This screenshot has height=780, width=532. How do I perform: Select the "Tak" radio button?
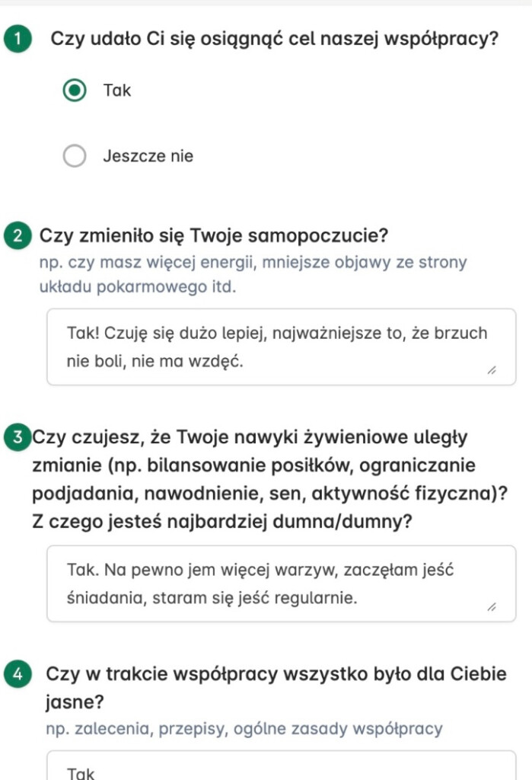75,91
